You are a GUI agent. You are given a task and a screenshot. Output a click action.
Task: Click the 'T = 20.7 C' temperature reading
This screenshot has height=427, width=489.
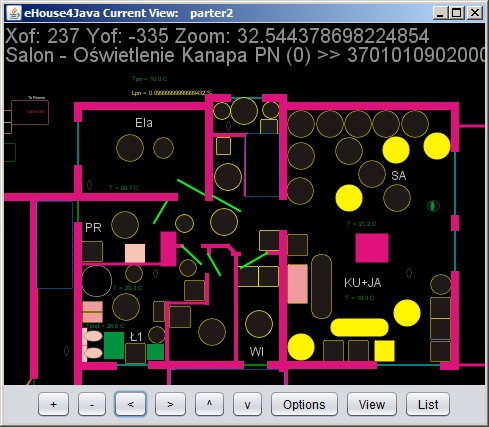tap(124, 188)
